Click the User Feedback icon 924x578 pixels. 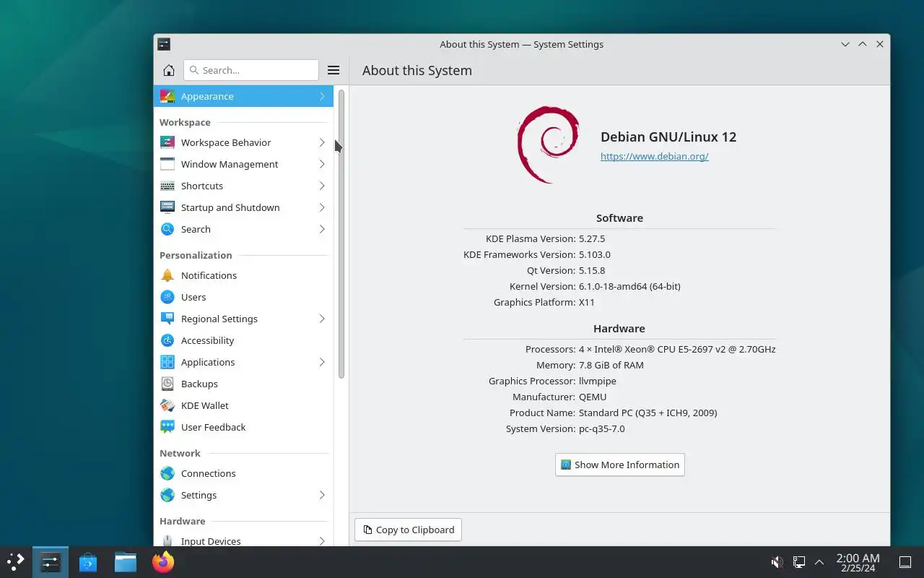tap(167, 427)
